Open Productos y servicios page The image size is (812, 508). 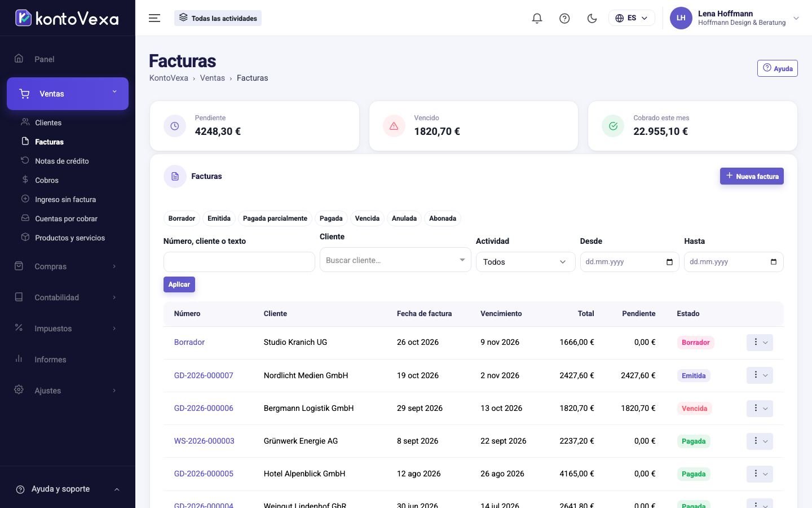(x=69, y=238)
